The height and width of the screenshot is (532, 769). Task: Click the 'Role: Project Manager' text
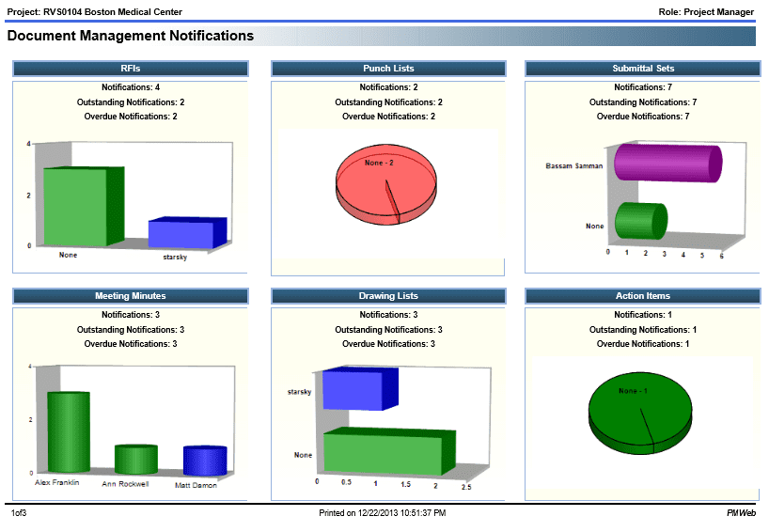706,12
